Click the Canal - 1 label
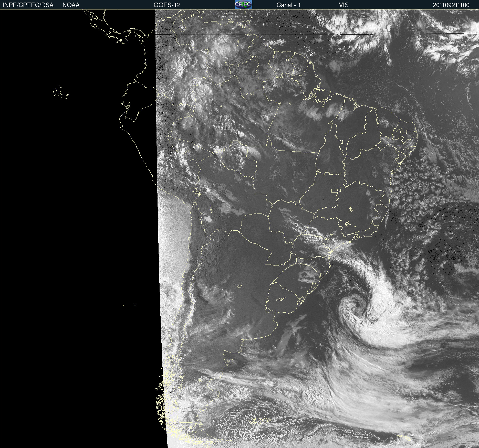 (x=288, y=5)
